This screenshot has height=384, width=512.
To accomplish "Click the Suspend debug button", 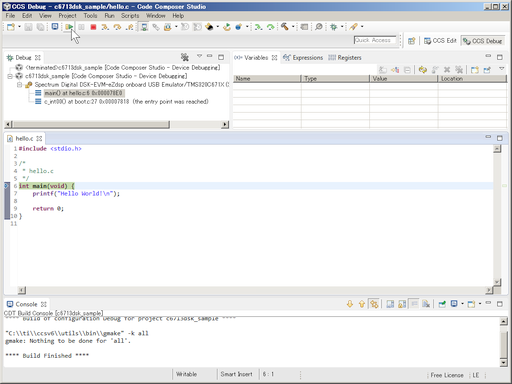I will click(81, 27).
